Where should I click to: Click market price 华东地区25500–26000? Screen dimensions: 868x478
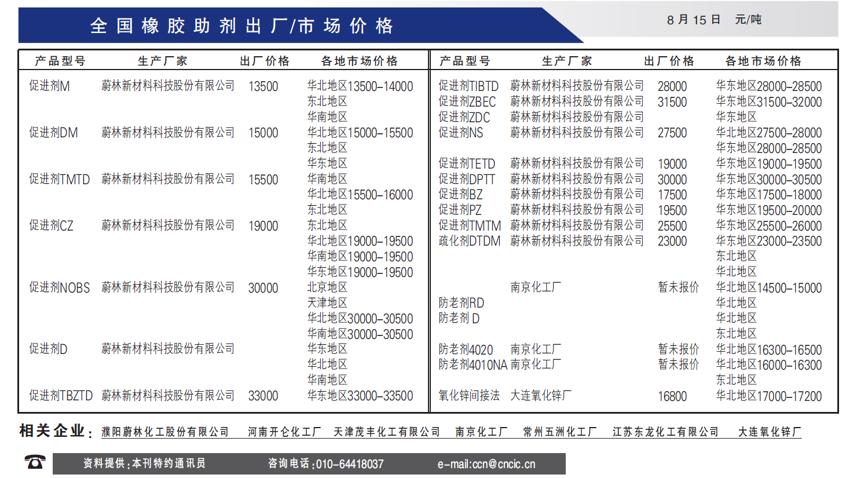769,226
